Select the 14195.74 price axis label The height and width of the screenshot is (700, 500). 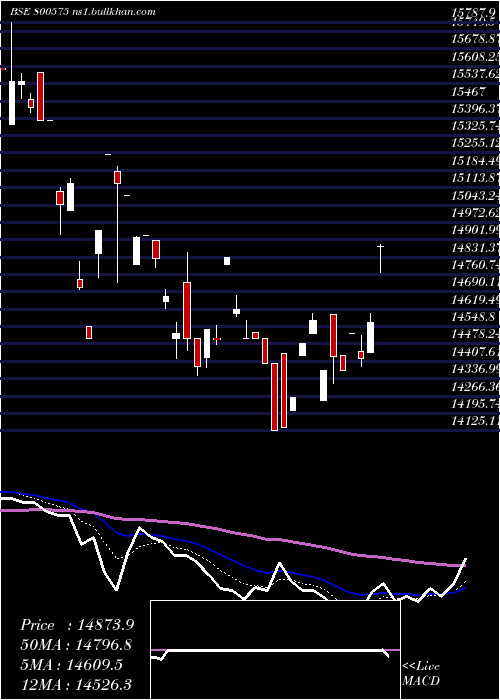[475, 404]
